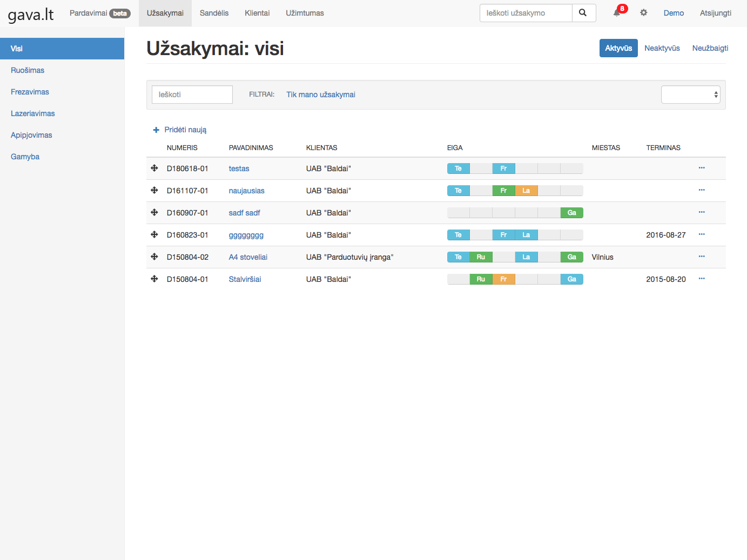Click the plus icon to add new
747x560 pixels.
coord(156,130)
